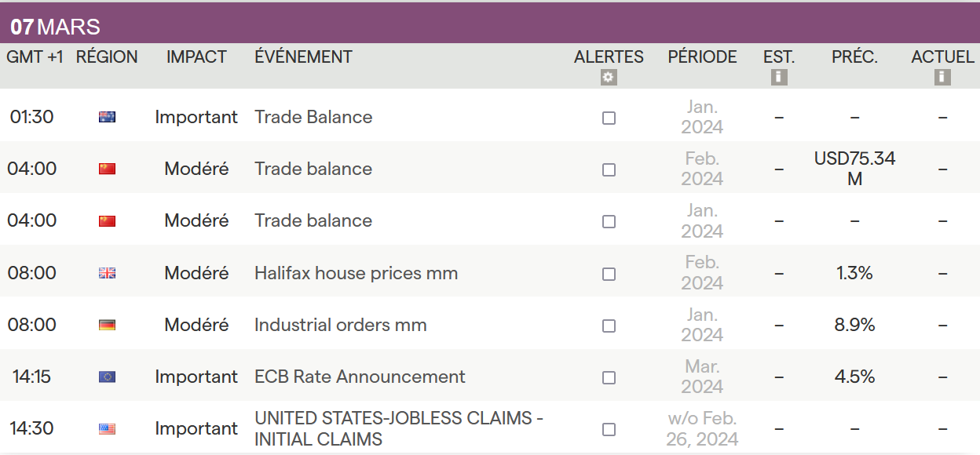Click the PÉRIODE column header
This screenshot has height=455, width=980.
(x=702, y=57)
